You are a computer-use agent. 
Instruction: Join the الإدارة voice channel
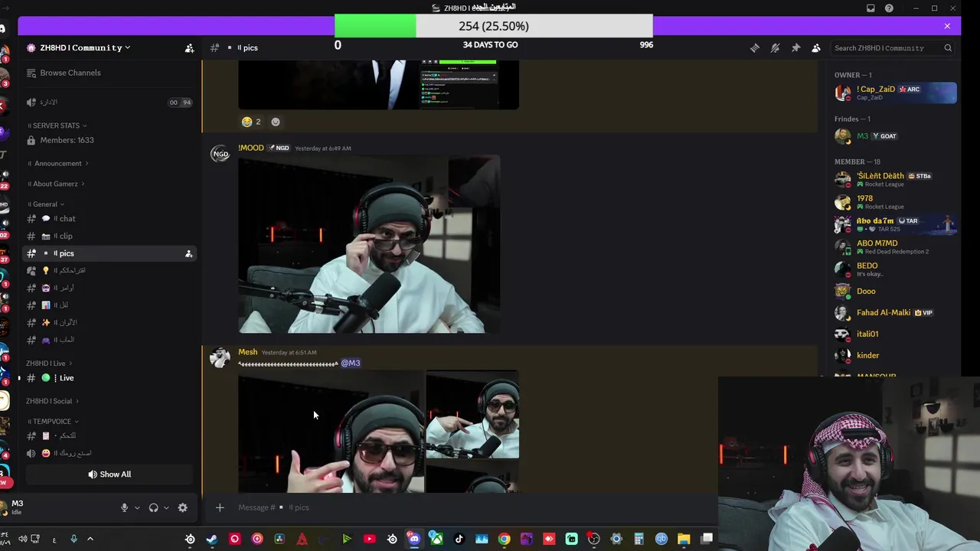click(109, 102)
